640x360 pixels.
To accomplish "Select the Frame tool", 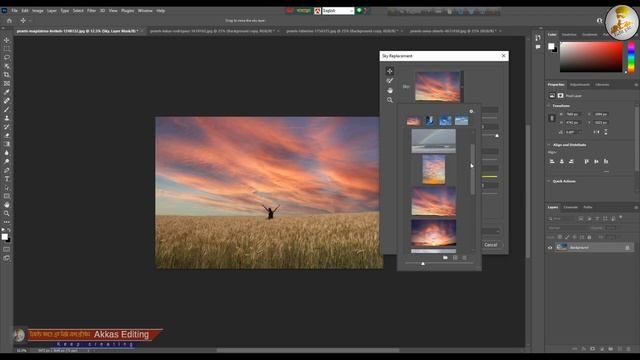I will (x=7, y=83).
